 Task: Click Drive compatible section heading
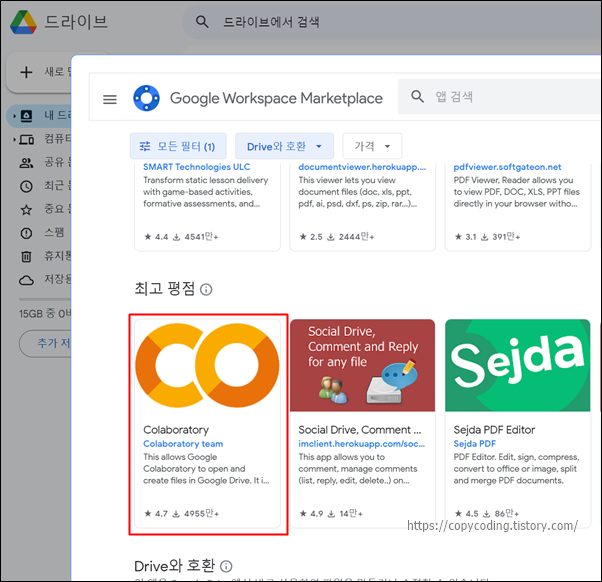click(x=175, y=566)
